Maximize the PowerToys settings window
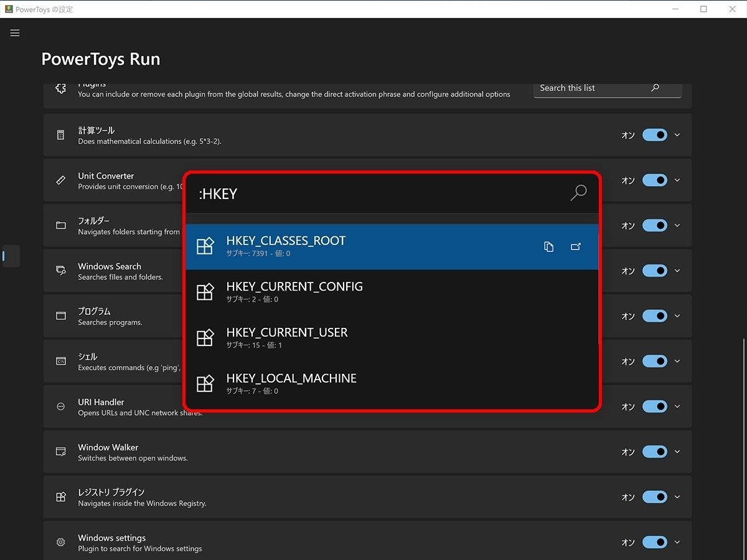Viewport: 747px width, 560px height. (704, 9)
